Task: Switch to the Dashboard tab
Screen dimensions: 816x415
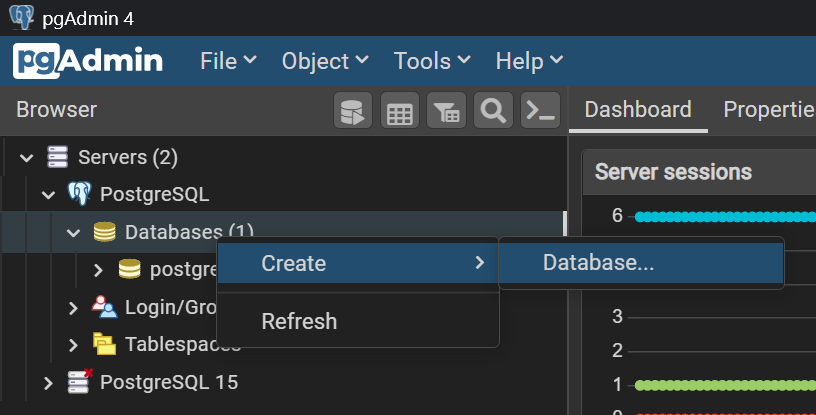Action: click(x=637, y=110)
